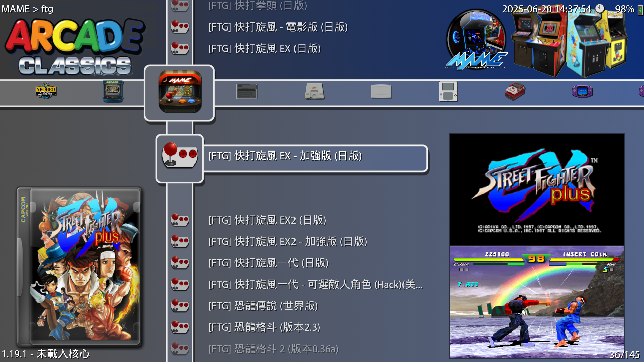
Task: Click joystick icon beside 快打旋風 EX (日版)
Action: [180, 48]
